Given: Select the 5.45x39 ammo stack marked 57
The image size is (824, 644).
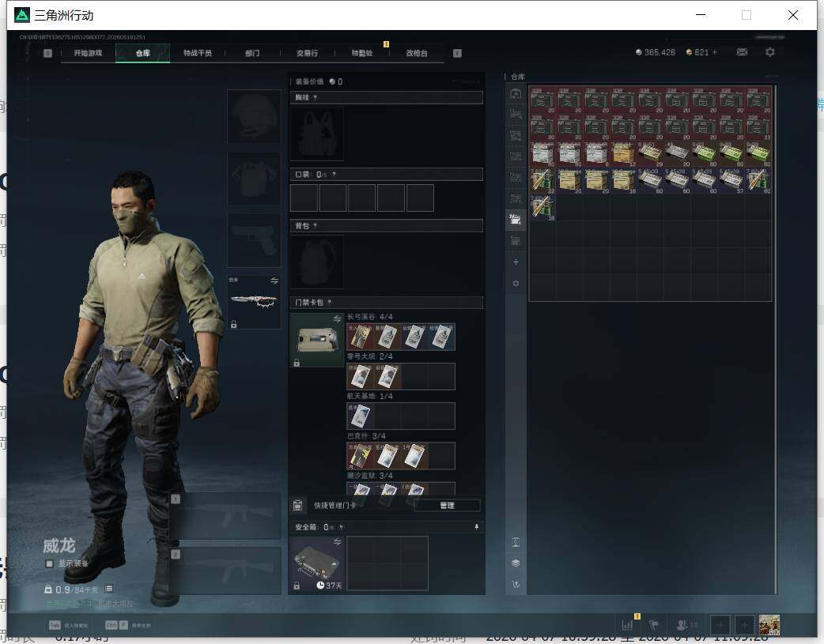Looking at the screenshot, I should 731,181.
